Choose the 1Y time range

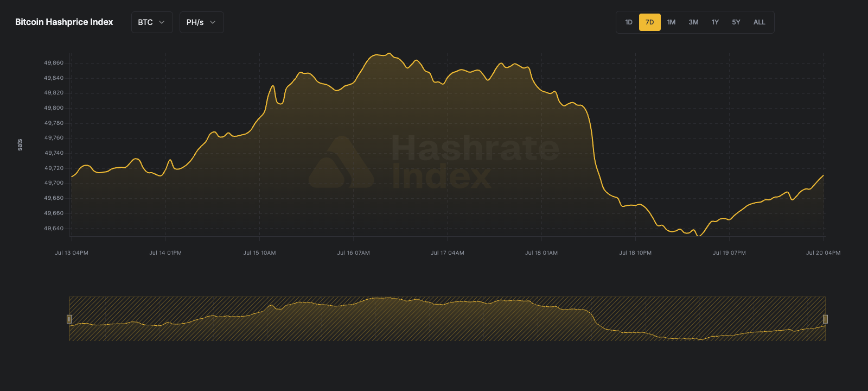(x=715, y=22)
